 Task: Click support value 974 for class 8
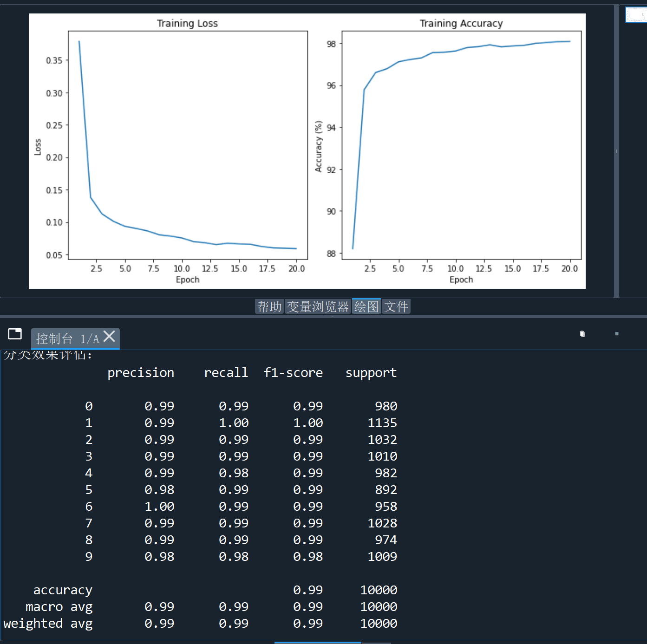(386, 540)
